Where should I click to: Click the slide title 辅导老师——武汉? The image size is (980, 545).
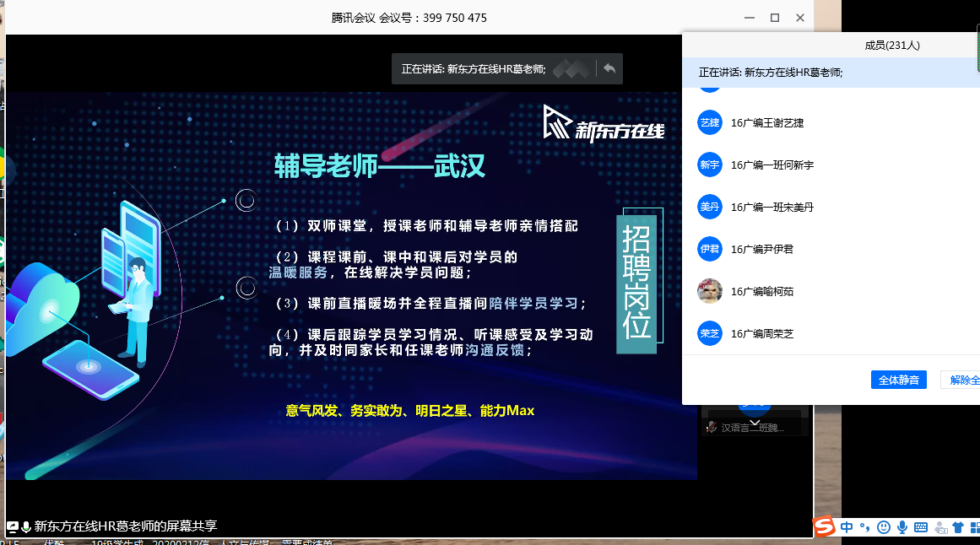click(379, 166)
